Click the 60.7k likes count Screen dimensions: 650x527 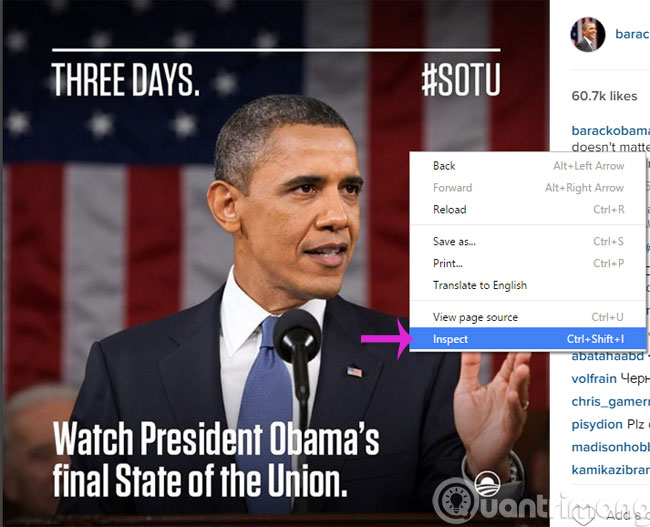pyautogui.click(x=604, y=96)
